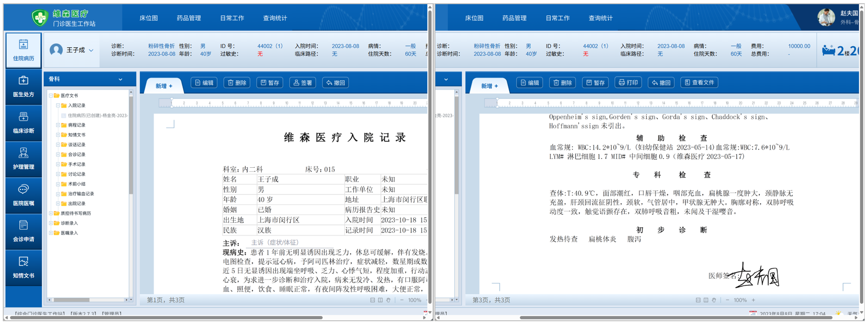Open the 查询统计 menu in the right window
Image resolution: width=868 pixels, height=324 pixels.
pos(600,18)
